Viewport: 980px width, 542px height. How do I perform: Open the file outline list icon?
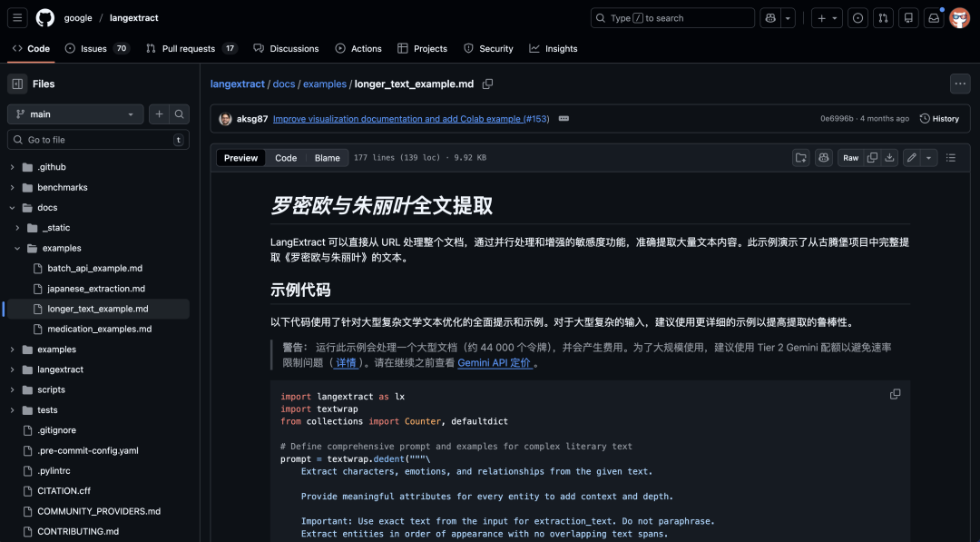coord(949,157)
